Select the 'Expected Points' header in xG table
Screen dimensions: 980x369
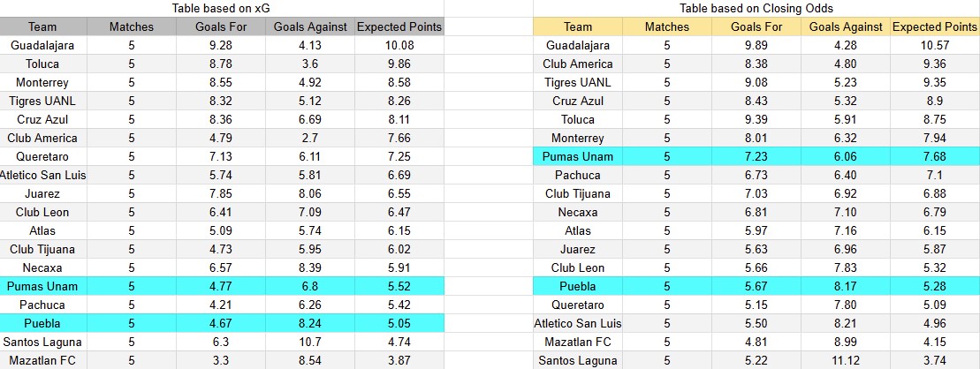[x=399, y=26]
